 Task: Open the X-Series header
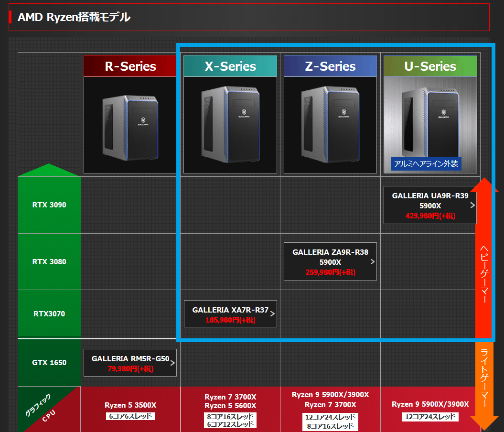[230, 66]
